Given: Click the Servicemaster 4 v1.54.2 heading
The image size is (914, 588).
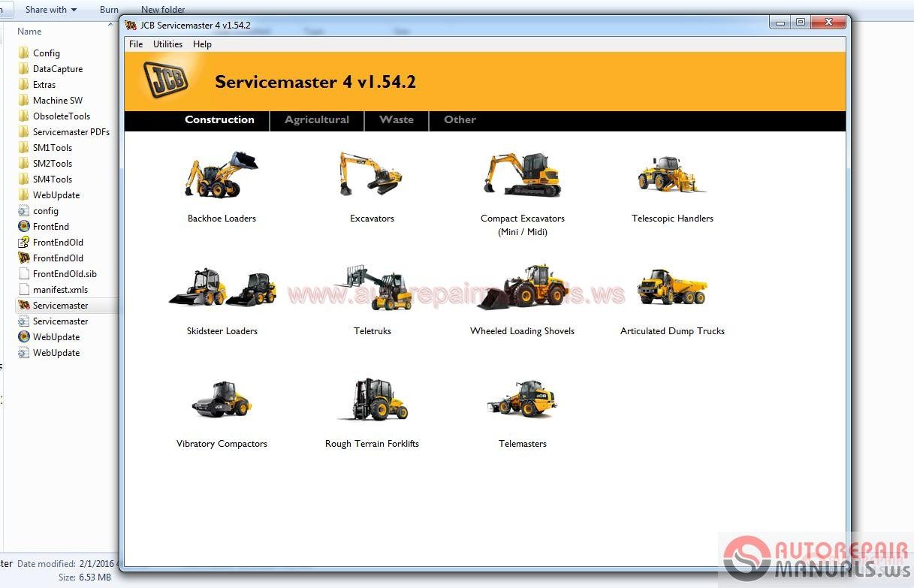Looking at the screenshot, I should pyautogui.click(x=315, y=82).
